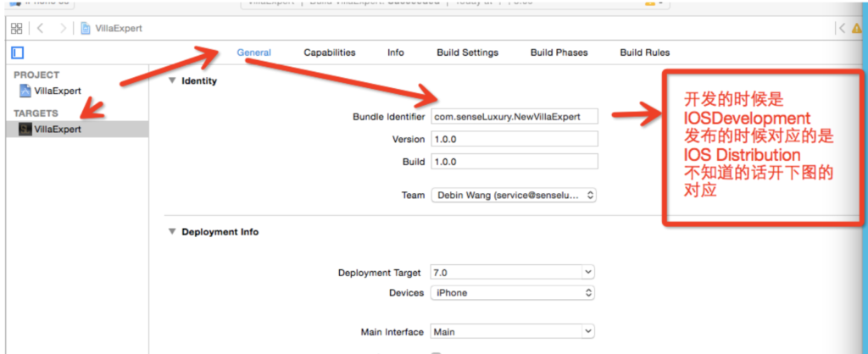Open the Info tab
The image size is (868, 354).
(x=396, y=53)
